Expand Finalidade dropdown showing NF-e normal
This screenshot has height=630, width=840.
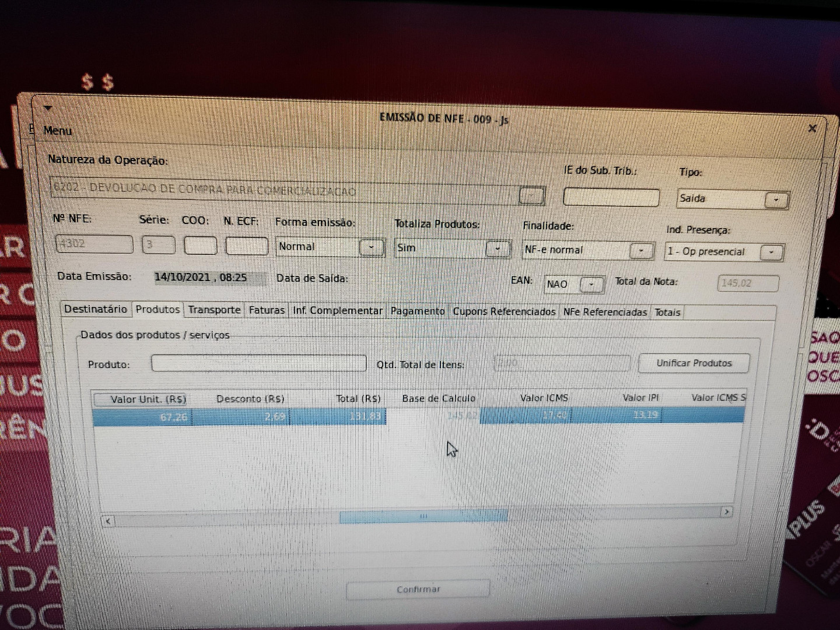click(641, 251)
